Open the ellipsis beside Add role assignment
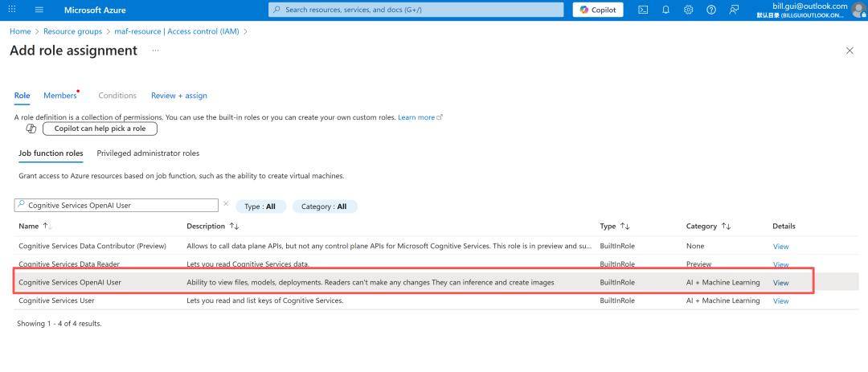Viewport: 868px width, 372px height. [156, 51]
